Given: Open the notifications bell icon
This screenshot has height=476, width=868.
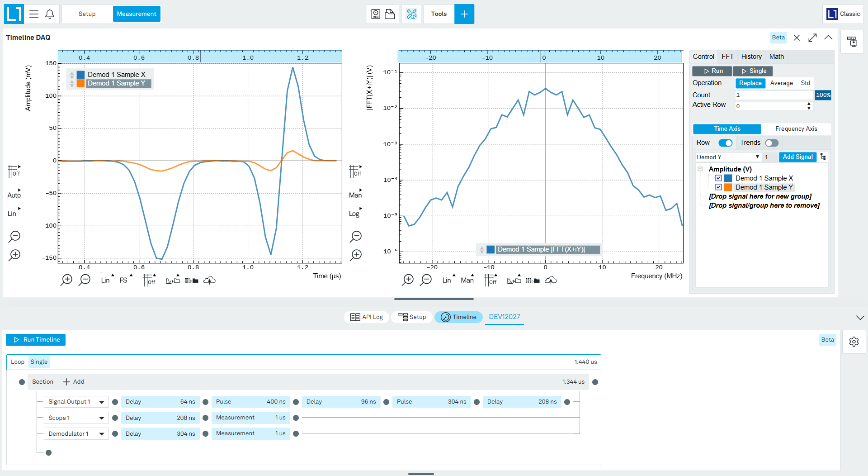Looking at the screenshot, I should click(50, 14).
